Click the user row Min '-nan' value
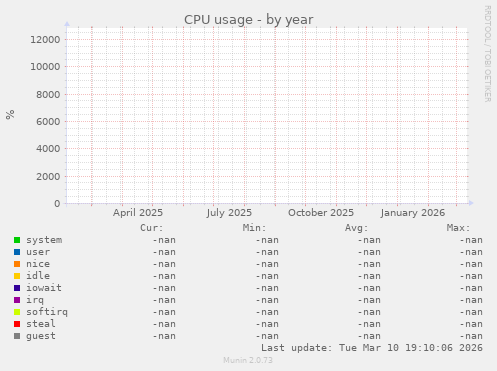Screen dimensions: 497x371 point(267,252)
